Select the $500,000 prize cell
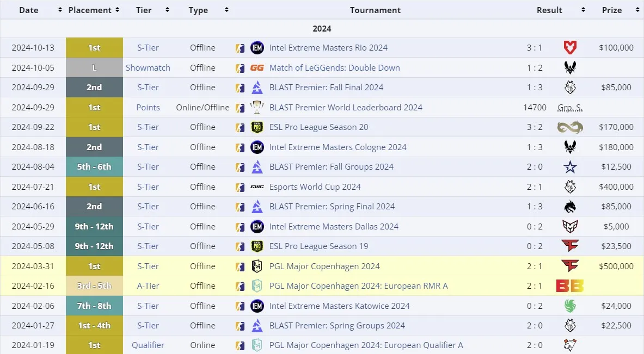The height and width of the screenshot is (354, 644). [x=616, y=266]
